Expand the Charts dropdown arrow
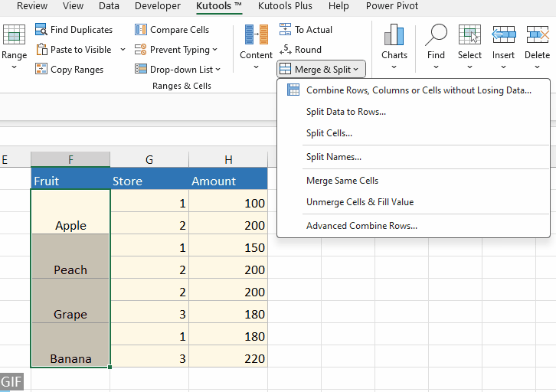 pyautogui.click(x=394, y=67)
